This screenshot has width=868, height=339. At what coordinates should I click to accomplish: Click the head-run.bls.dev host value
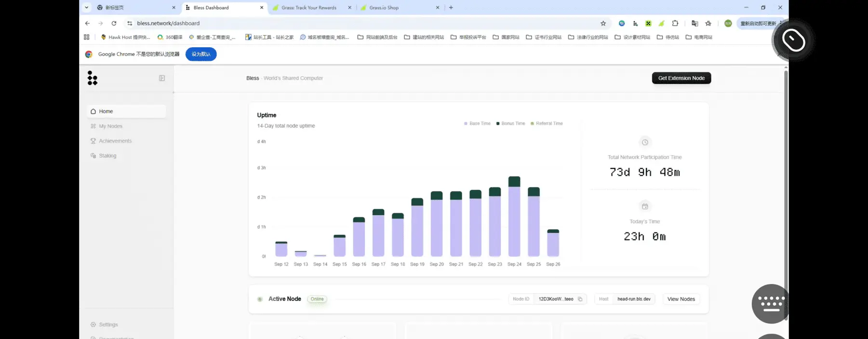pos(634,299)
